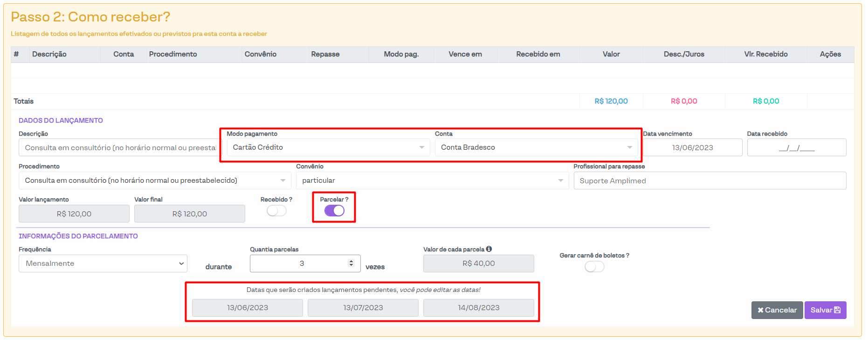Click the Vence em column header
868x340 pixels.
[x=465, y=54]
